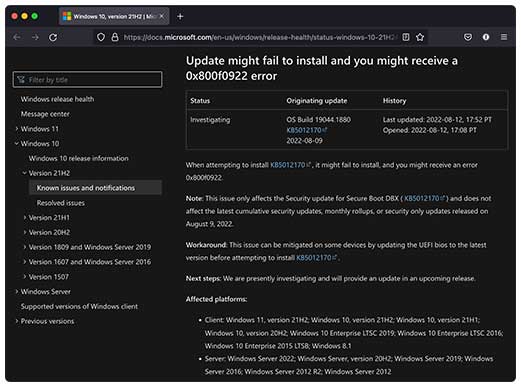Toggle reader view icon in address bar
This screenshot has height=387, width=521.
pyautogui.click(x=406, y=37)
